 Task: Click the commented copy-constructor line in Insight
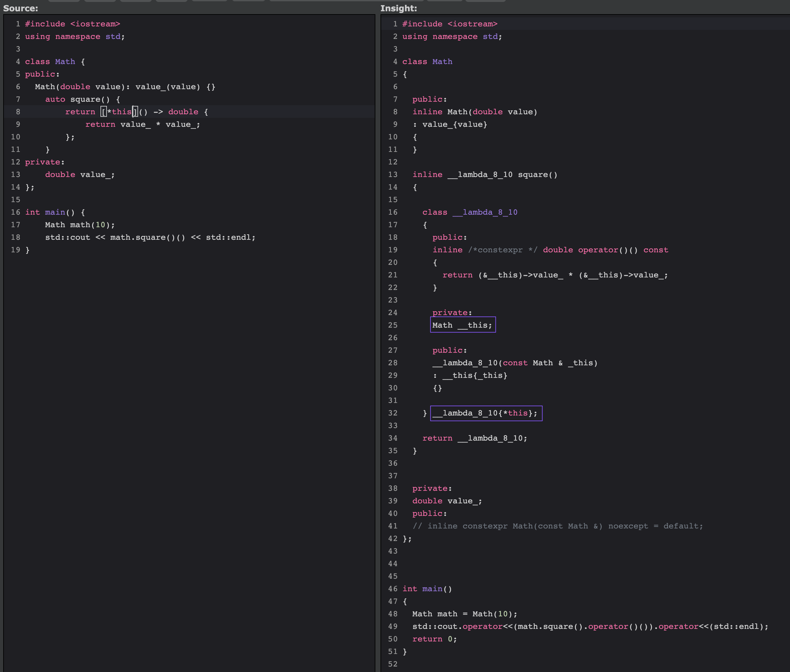click(557, 526)
